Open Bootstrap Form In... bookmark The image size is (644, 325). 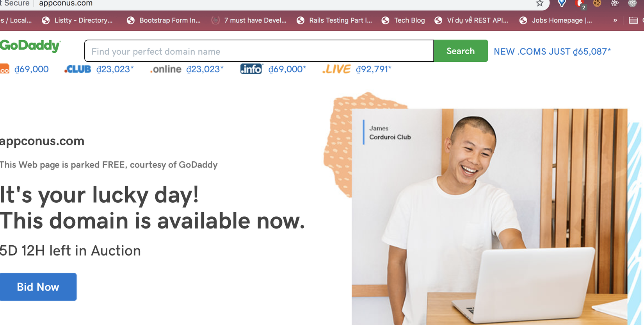pos(164,20)
